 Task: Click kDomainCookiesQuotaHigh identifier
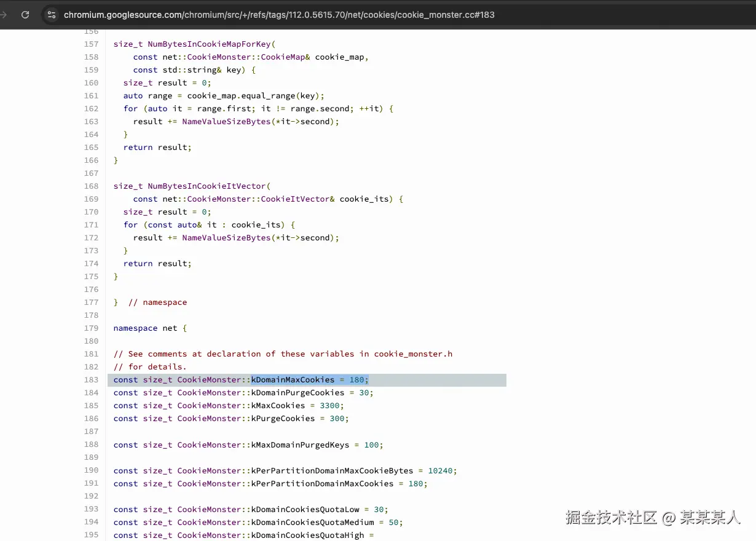pyautogui.click(x=307, y=535)
